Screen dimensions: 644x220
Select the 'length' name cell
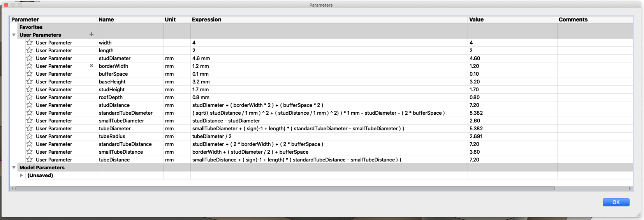click(x=130, y=50)
